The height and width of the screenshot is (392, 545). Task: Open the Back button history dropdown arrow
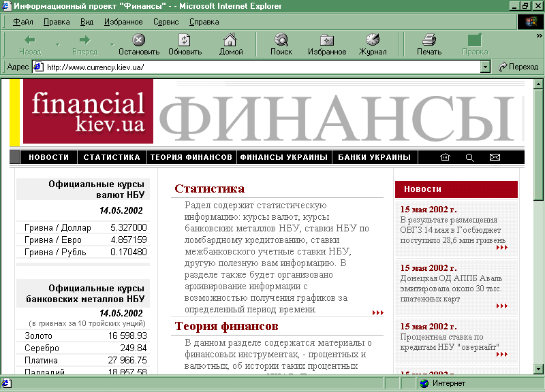[57, 45]
